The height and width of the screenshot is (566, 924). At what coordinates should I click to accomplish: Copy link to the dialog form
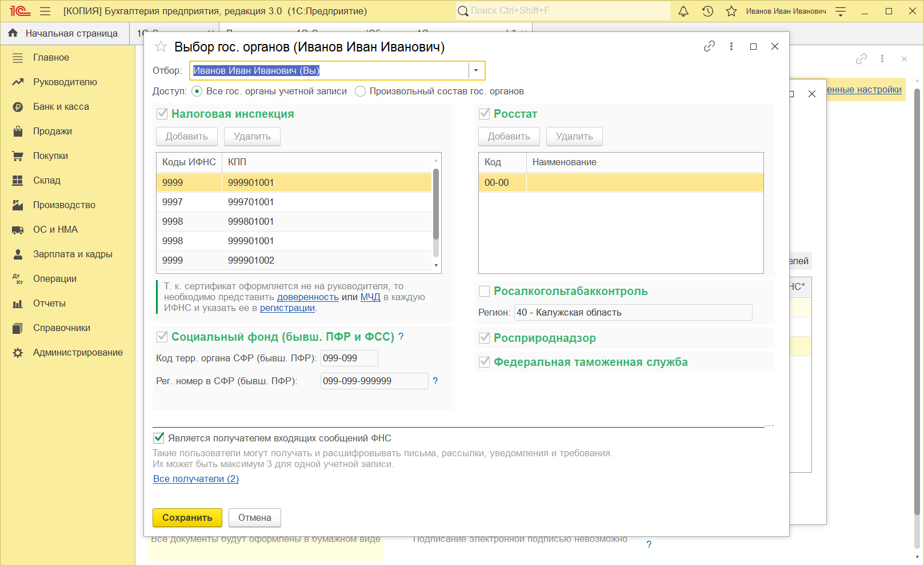pyautogui.click(x=709, y=46)
